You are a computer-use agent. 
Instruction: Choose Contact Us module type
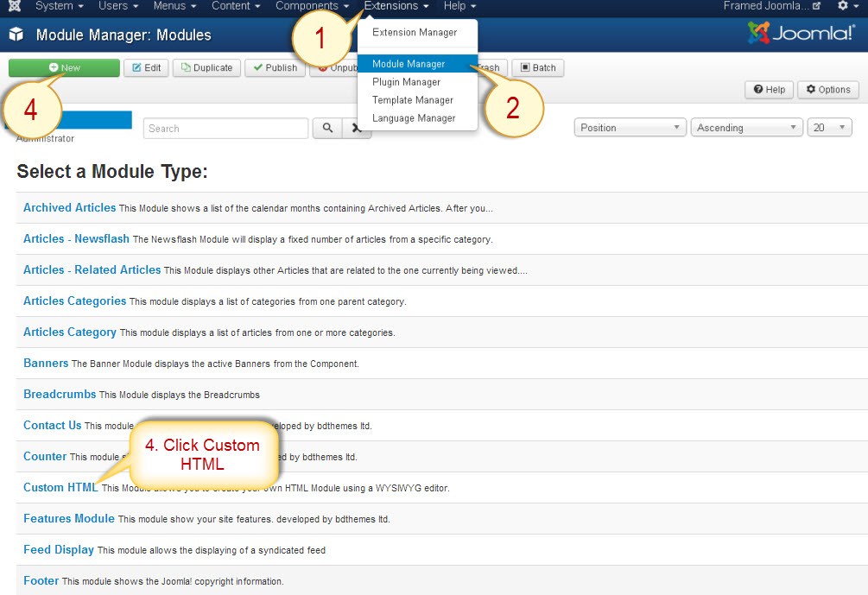tap(52, 425)
